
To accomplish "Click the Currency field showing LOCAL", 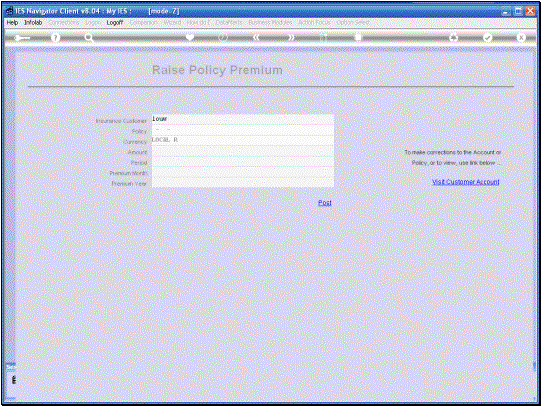I will tap(243, 140).
